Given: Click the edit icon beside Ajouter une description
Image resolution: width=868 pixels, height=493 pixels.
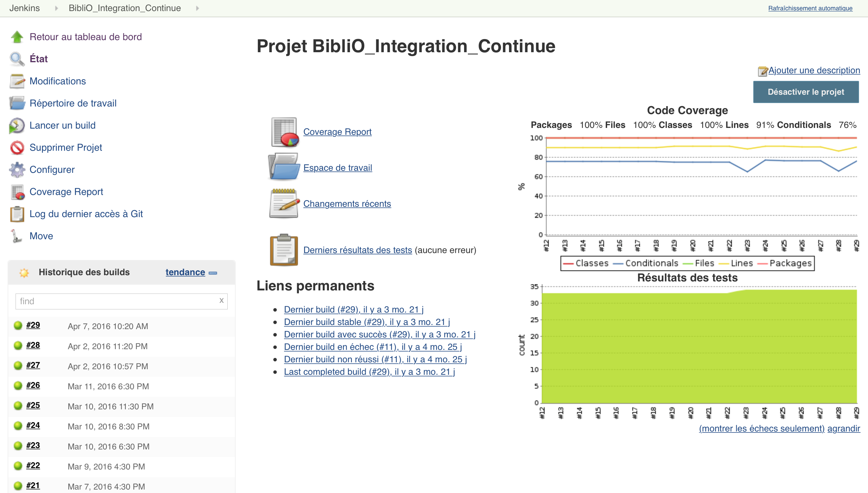Looking at the screenshot, I should pyautogui.click(x=762, y=71).
